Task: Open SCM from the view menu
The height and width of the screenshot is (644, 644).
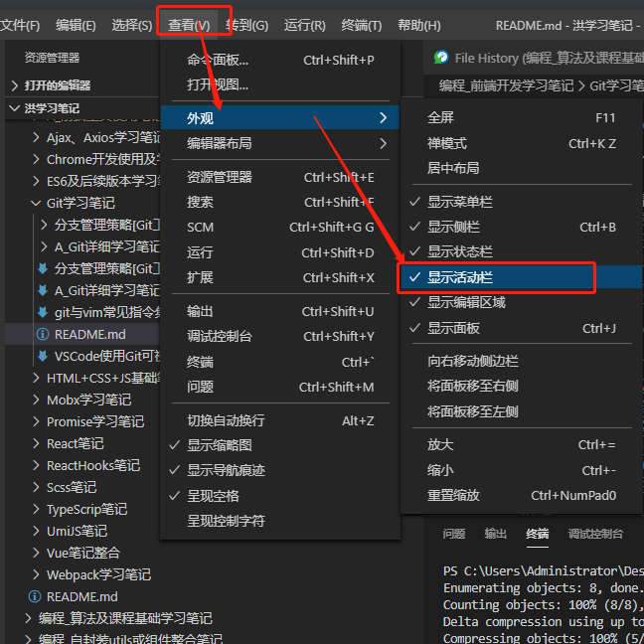Action: (x=279, y=228)
